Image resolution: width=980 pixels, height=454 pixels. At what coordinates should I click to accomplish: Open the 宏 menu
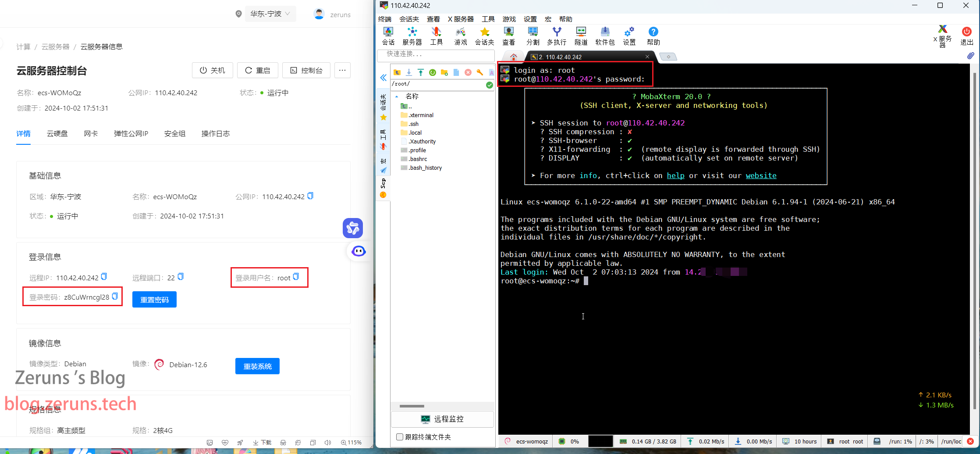click(x=548, y=19)
